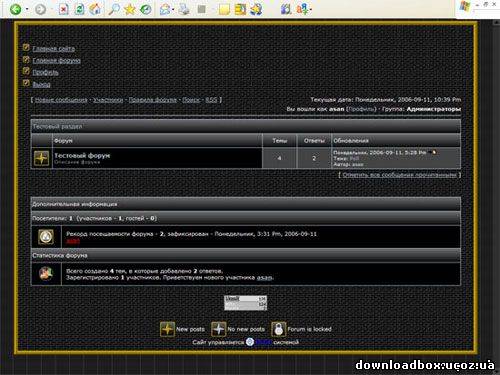Click the checkbox icon beside Выход
500x375 pixels.
26,83
